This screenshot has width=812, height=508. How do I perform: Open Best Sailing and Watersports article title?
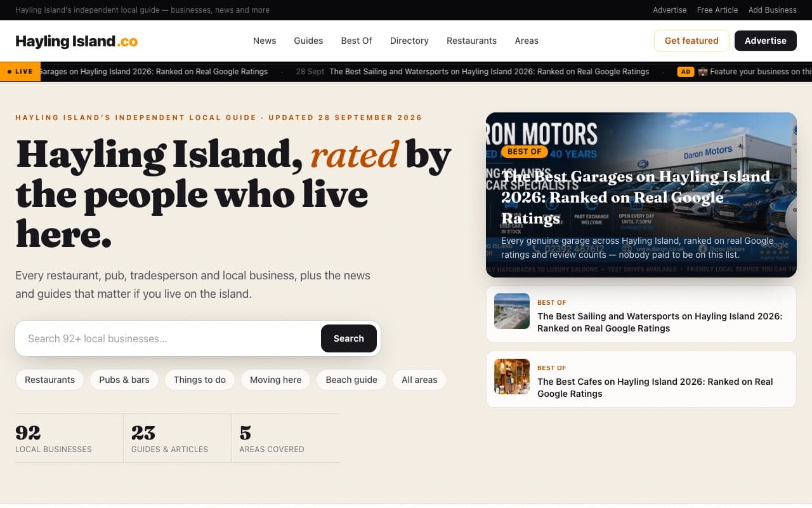click(x=660, y=322)
